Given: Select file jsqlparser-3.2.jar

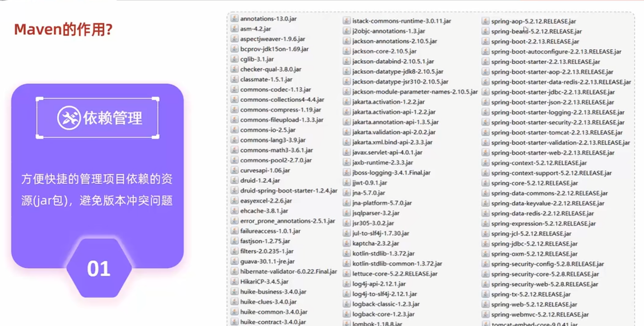Looking at the screenshot, I should tap(376, 213).
